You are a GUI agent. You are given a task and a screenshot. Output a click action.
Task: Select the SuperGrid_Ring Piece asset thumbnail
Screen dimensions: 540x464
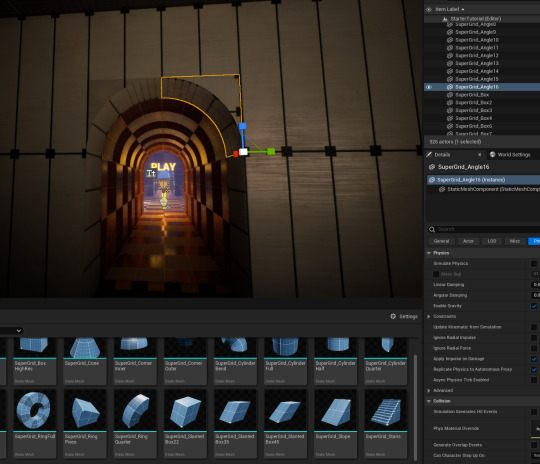click(85, 411)
